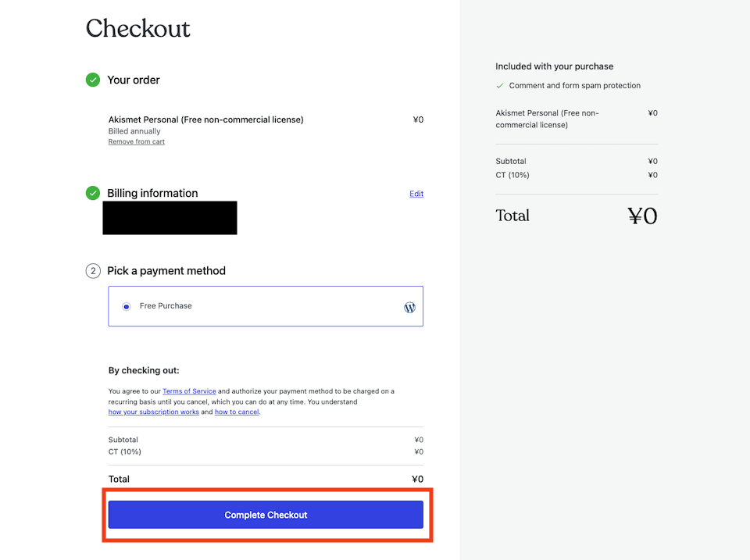Click the green checkmark beside Billing information
750x560 pixels.
93,193
